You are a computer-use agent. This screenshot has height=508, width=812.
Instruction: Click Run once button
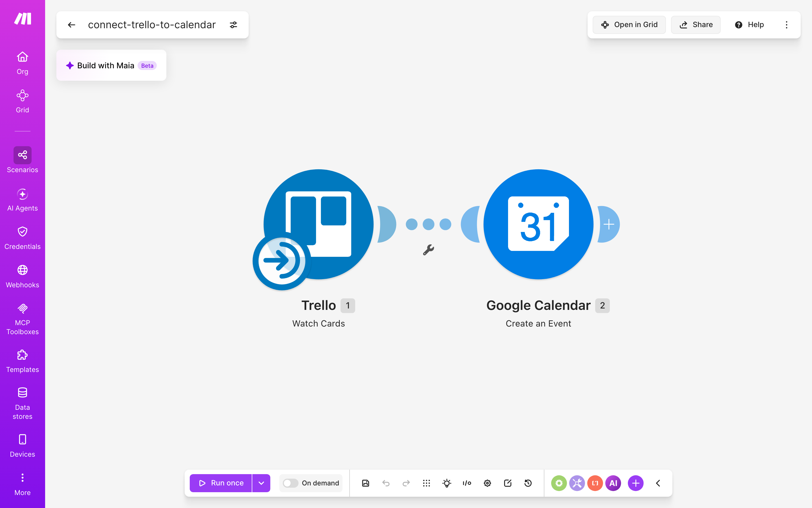pyautogui.click(x=221, y=483)
